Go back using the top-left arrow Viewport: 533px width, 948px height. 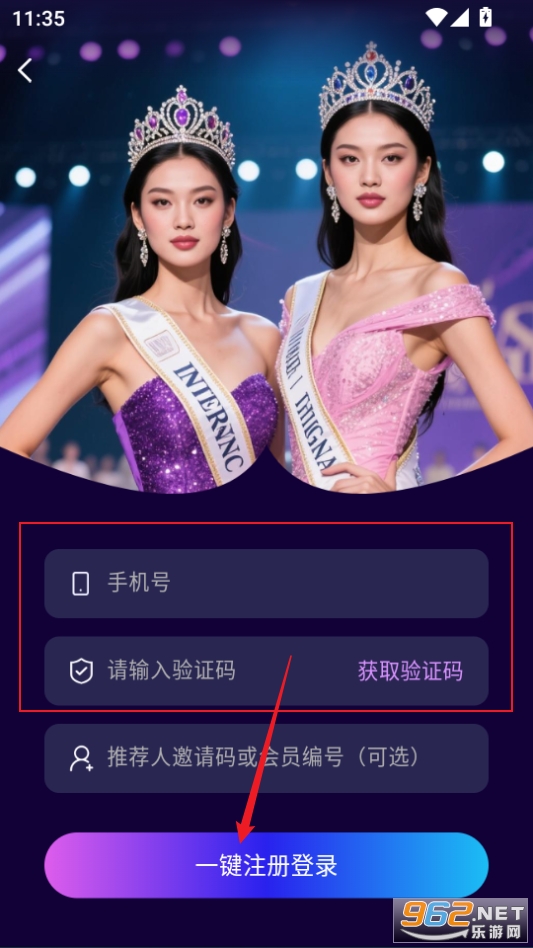(25, 71)
